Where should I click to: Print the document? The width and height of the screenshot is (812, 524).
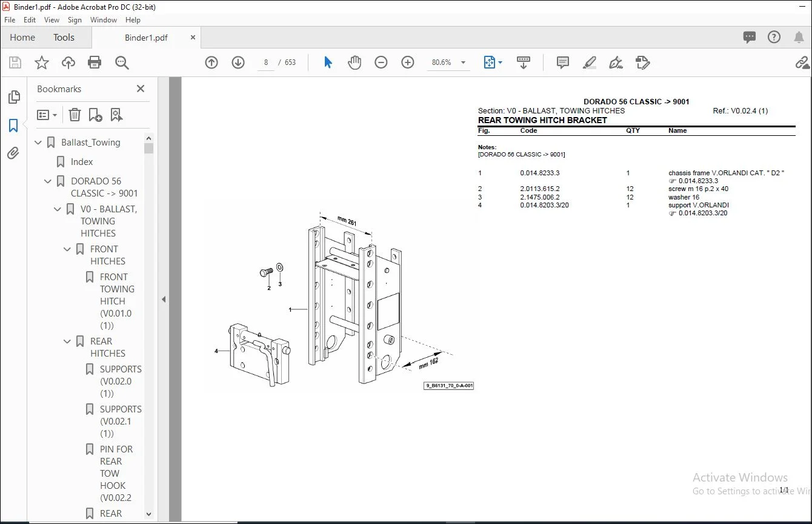coord(95,62)
